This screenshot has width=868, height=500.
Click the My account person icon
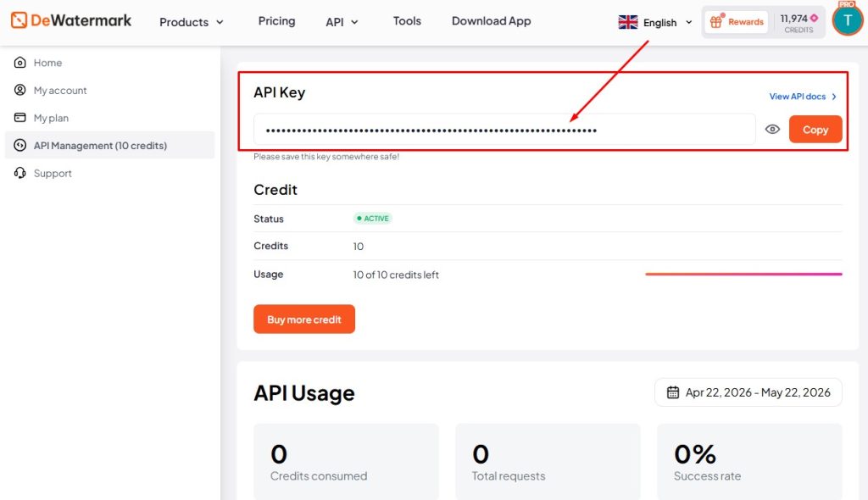20,90
